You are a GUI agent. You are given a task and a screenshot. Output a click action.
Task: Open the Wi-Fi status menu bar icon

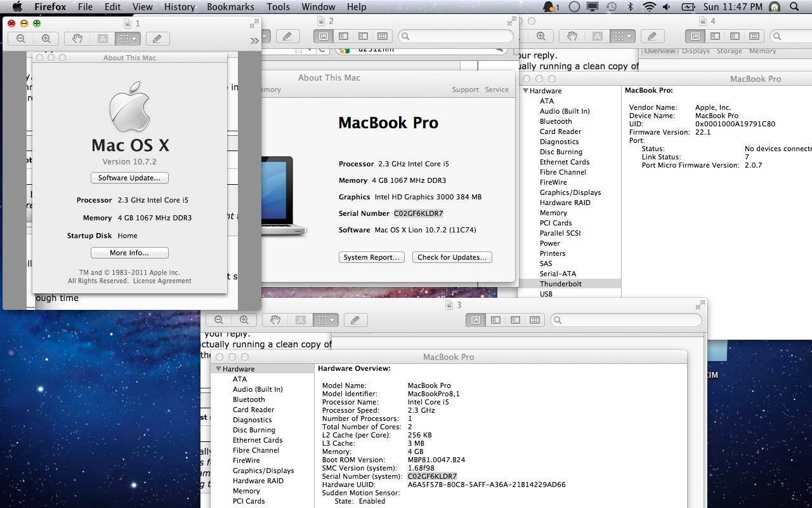pyautogui.click(x=649, y=7)
